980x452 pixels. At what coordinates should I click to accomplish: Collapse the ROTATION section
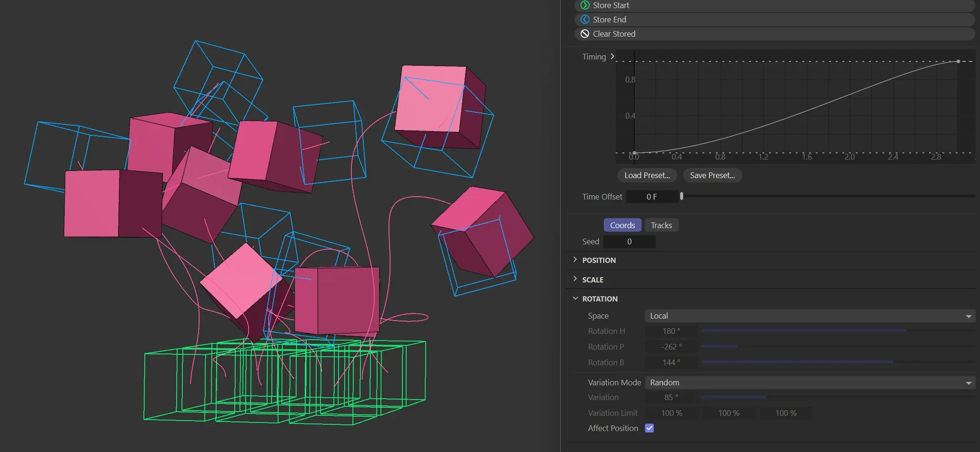tap(575, 299)
